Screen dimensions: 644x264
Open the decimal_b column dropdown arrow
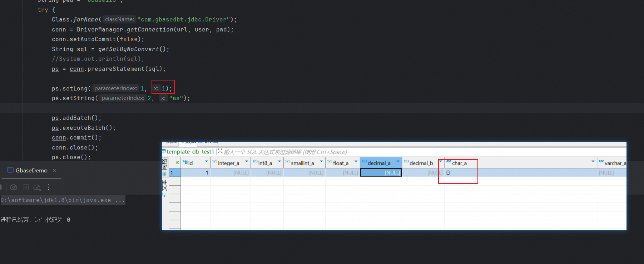441,162
